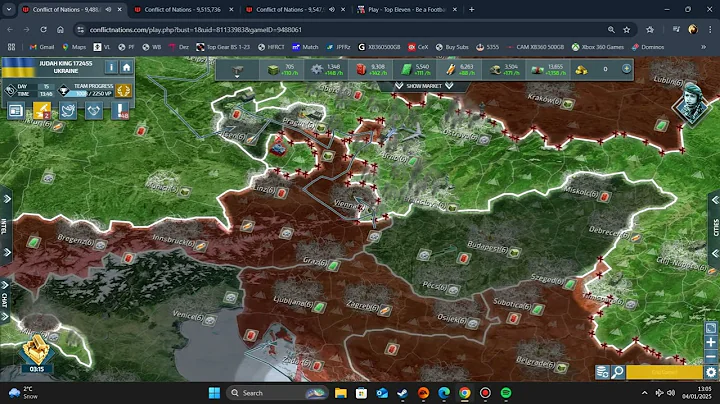The image size is (720, 404).
Task: Zoom out the map with minus button
Action: click(711, 356)
